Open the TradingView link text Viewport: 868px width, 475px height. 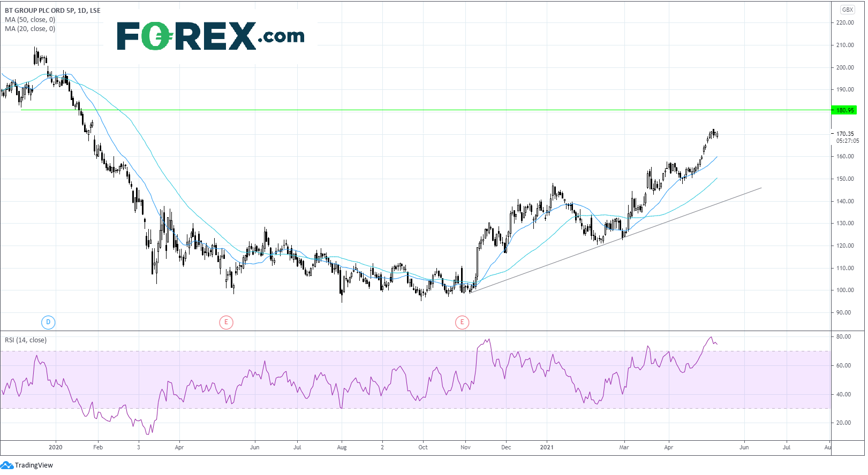[x=34, y=465]
